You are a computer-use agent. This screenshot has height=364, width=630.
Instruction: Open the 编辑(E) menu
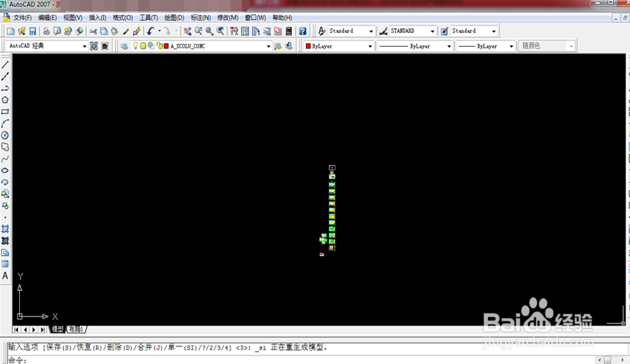click(48, 18)
